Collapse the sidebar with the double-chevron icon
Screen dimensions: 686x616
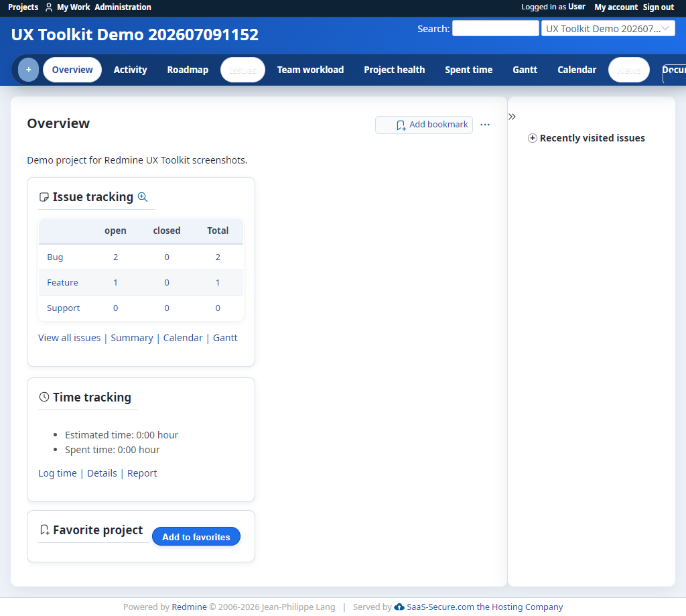click(512, 117)
